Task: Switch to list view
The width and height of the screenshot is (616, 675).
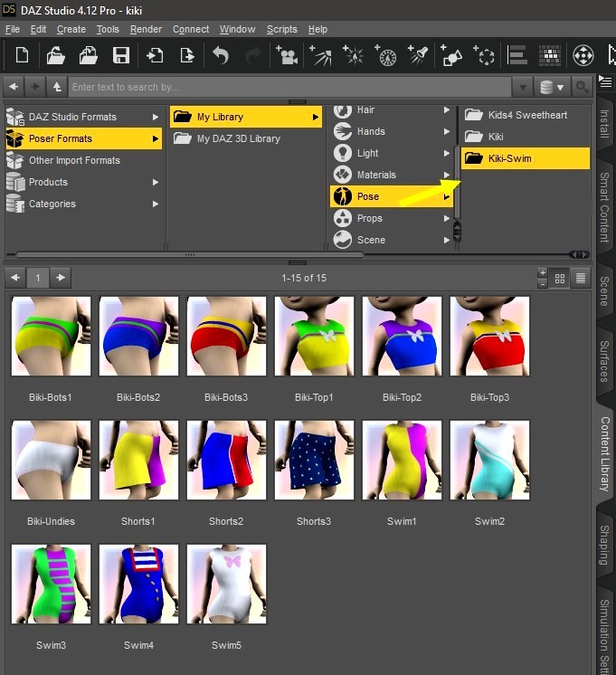Action: 581,279
